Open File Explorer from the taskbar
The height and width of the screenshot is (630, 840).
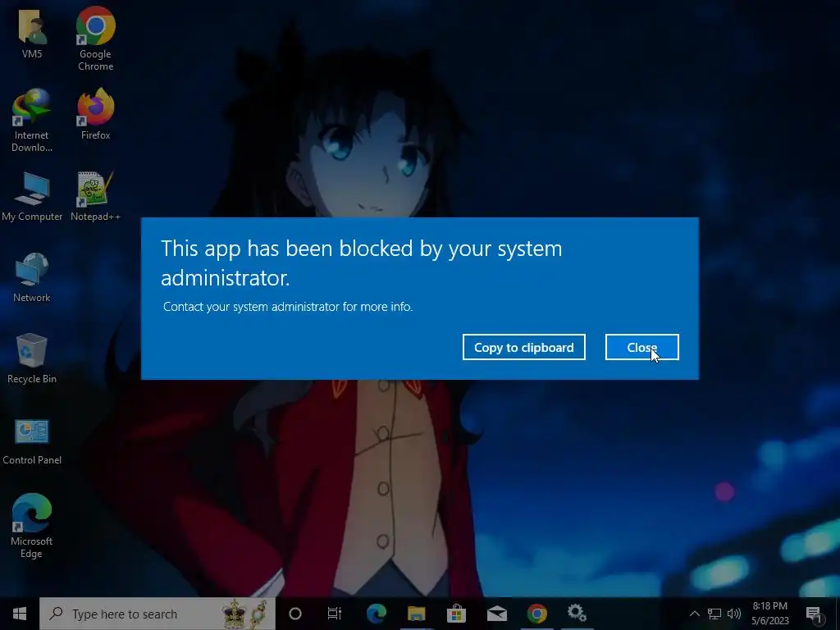(x=416, y=614)
